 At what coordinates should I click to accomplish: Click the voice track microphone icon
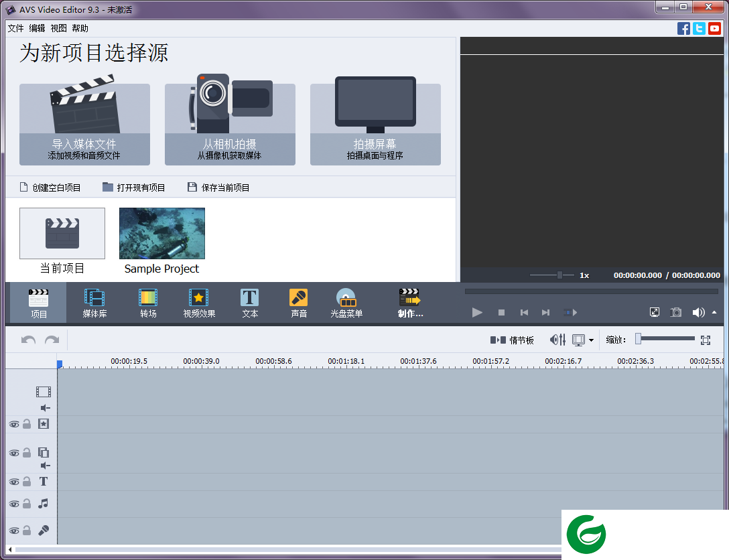tap(44, 531)
